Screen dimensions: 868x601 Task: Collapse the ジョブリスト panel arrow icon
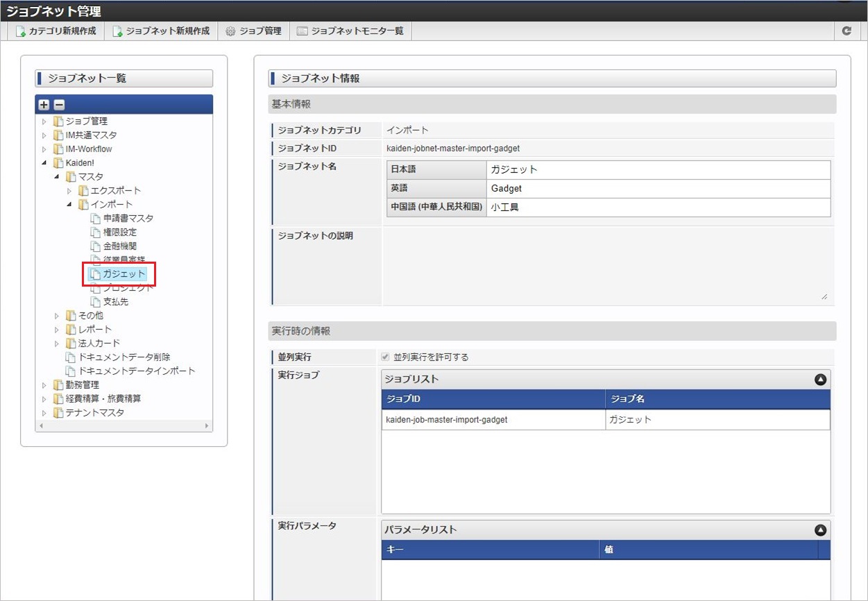tap(820, 380)
